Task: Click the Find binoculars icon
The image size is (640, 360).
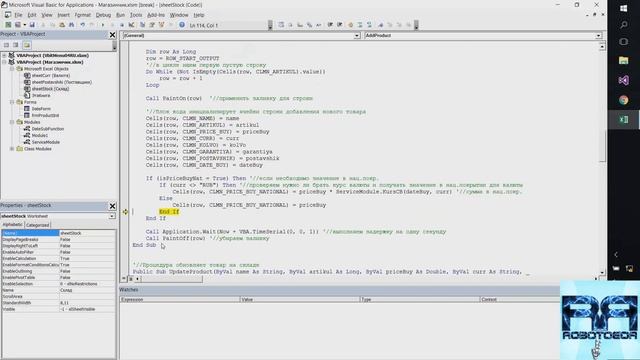Action: [71, 25]
